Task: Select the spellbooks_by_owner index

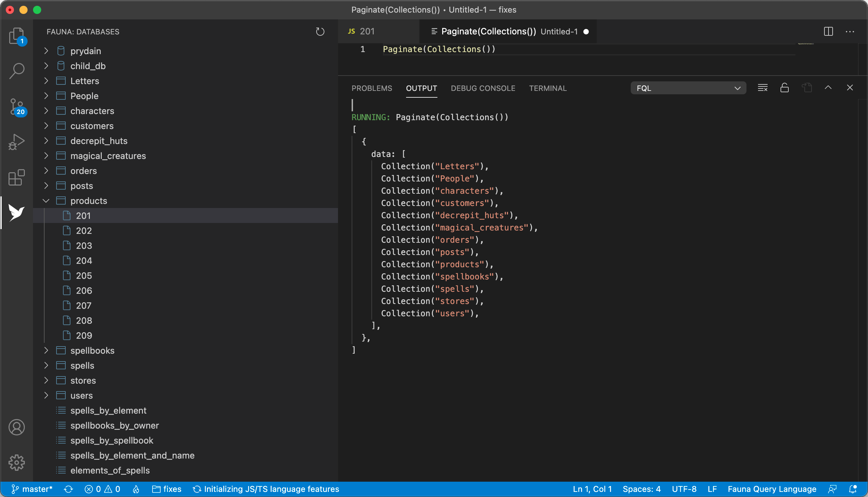Action: (185, 425)
